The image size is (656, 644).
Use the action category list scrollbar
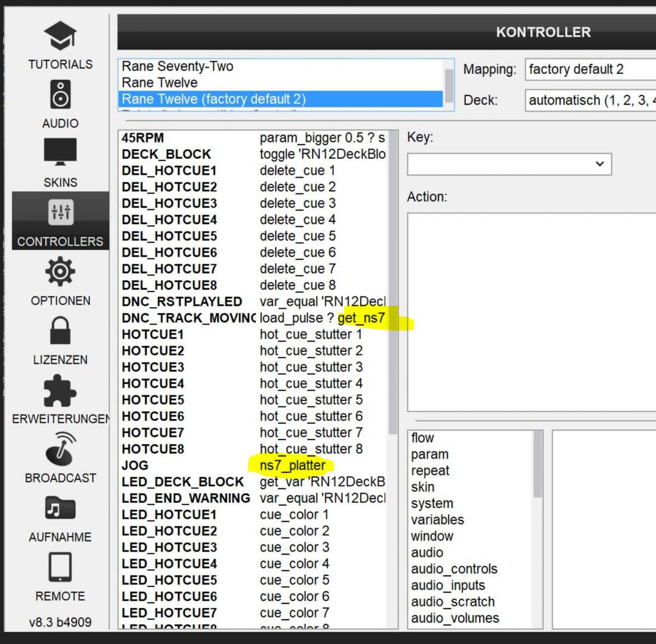(537, 465)
